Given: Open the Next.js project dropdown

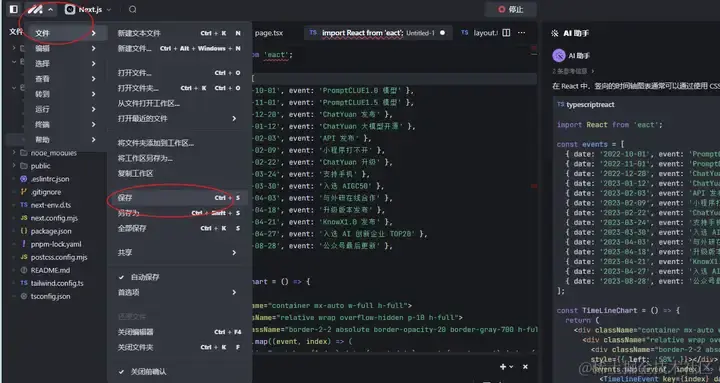Looking at the screenshot, I should click(x=88, y=9).
